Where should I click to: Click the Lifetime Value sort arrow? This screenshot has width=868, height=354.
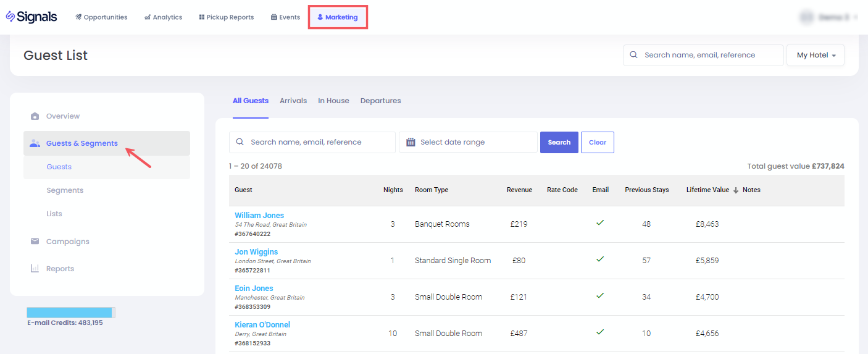pos(735,190)
